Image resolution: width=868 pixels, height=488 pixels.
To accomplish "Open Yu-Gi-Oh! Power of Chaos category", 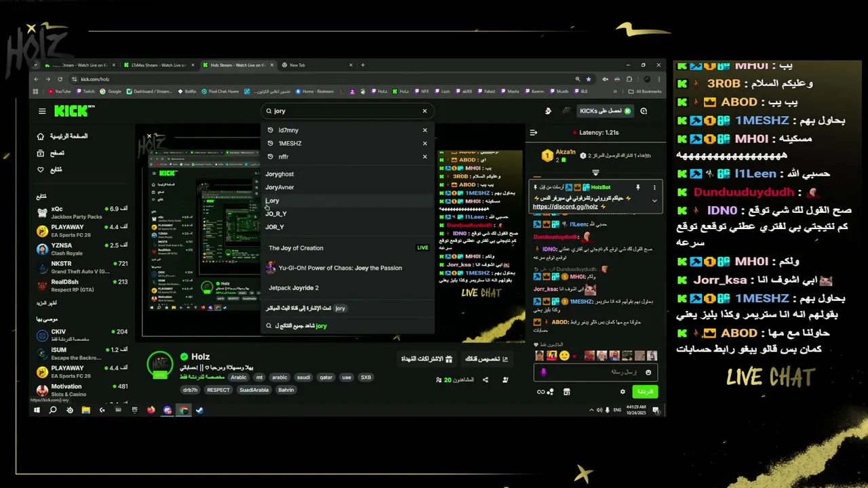I will [x=347, y=268].
